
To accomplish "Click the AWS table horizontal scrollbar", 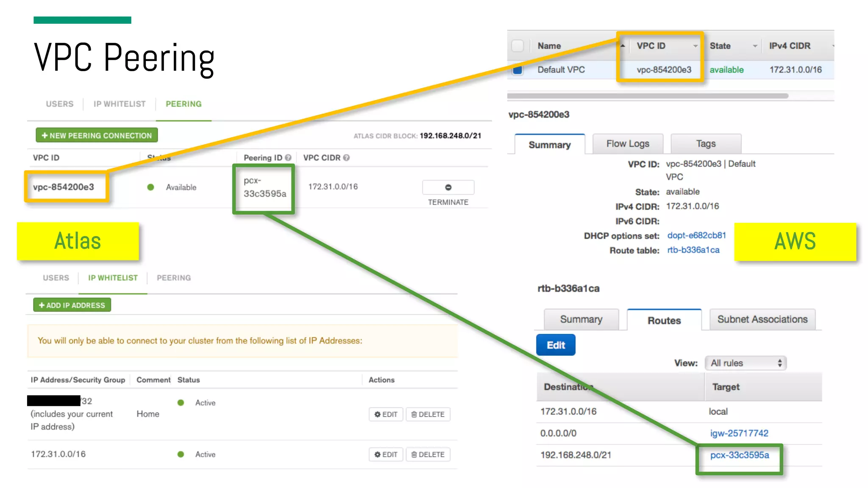I will (x=648, y=96).
